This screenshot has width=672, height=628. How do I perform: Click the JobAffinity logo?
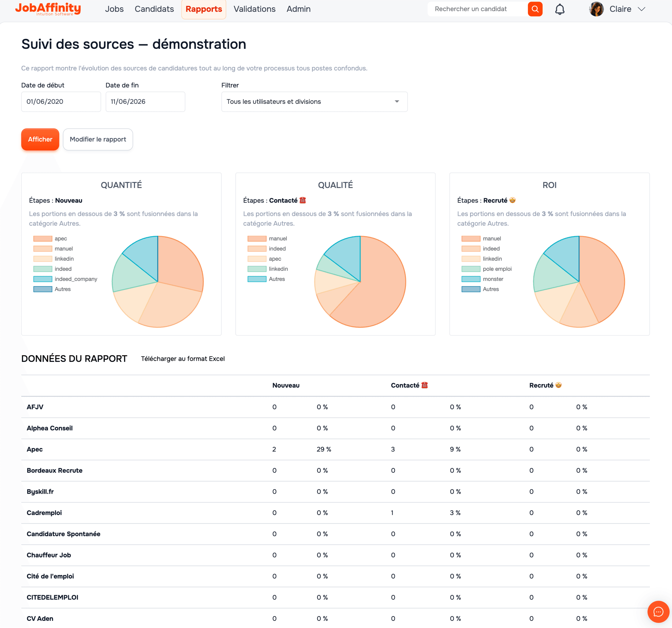tap(48, 9)
